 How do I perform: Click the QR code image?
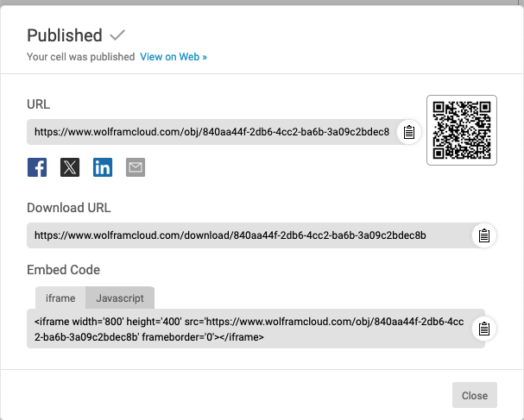tap(462, 129)
